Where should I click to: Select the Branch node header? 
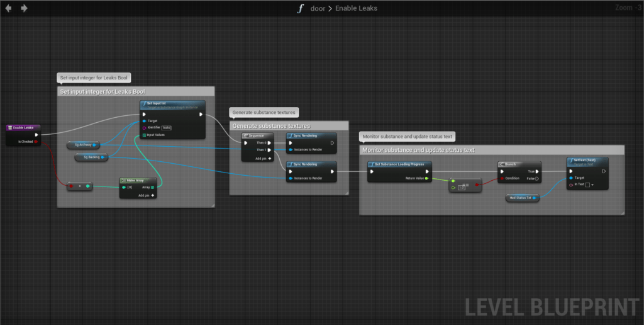pyautogui.click(x=519, y=164)
